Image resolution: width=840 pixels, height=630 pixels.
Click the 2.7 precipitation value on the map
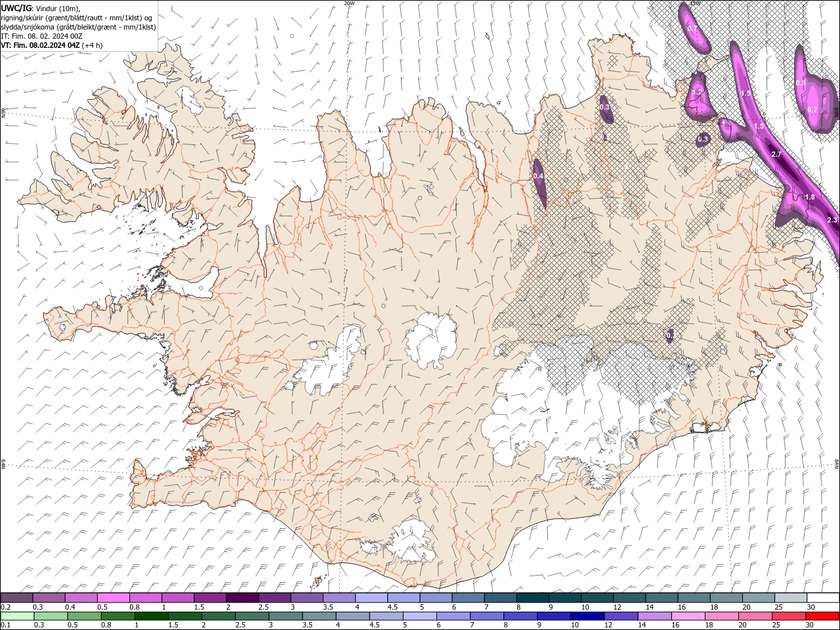[776, 154]
